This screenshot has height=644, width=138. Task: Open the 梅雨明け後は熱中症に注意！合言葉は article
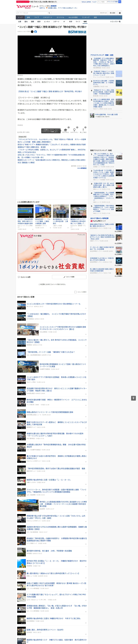click(49, 480)
